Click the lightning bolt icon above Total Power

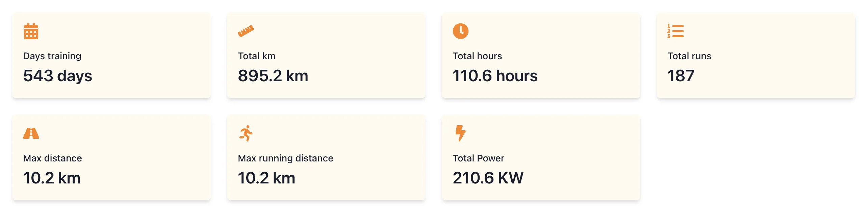coord(460,133)
